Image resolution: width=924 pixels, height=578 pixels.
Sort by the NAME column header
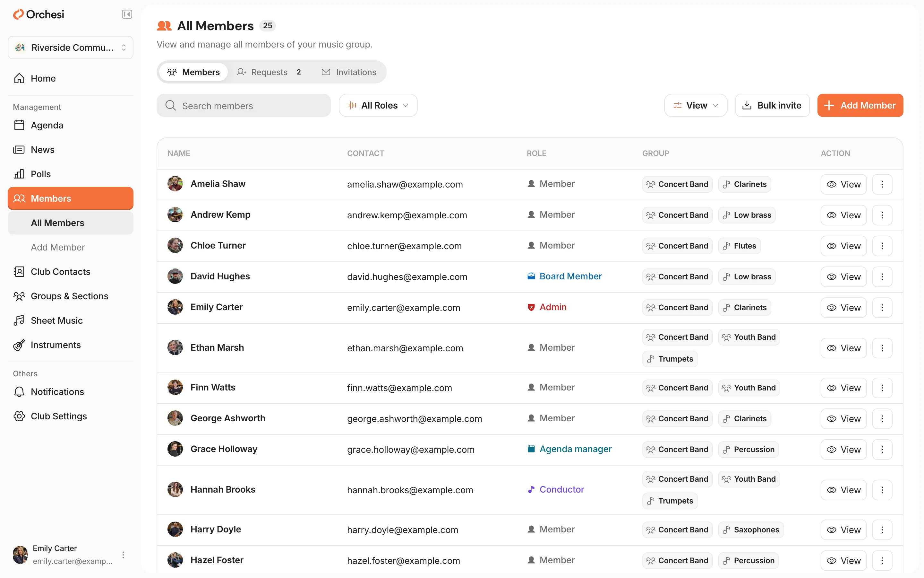pyautogui.click(x=179, y=153)
